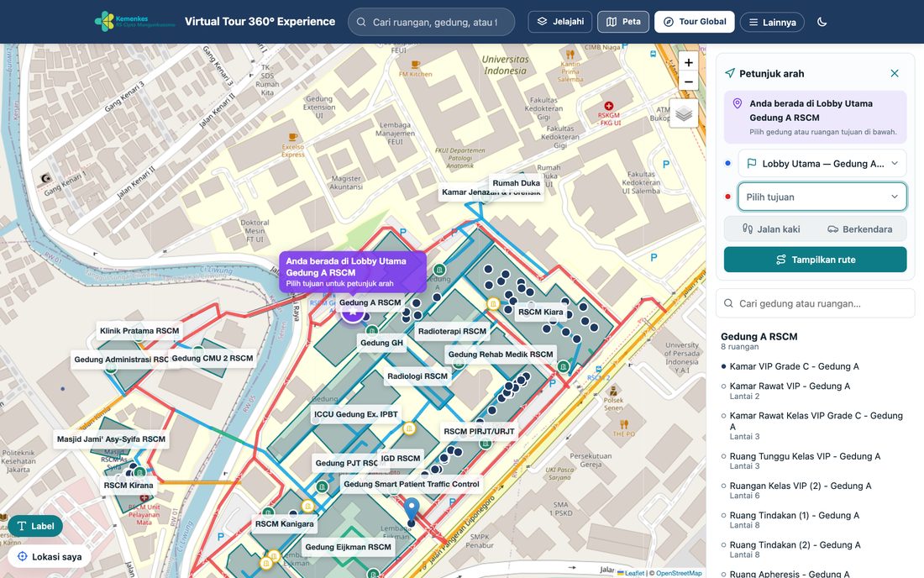The height and width of the screenshot is (578, 924).
Task: Click the Kemenkes logo
Action: point(135,21)
